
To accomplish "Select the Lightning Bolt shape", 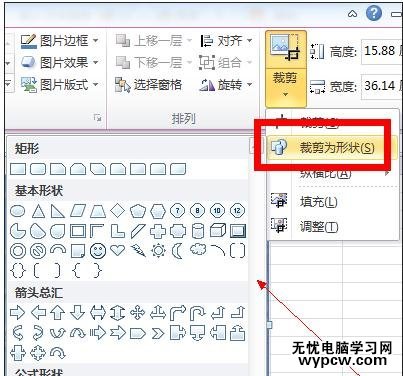I will click(138, 251).
